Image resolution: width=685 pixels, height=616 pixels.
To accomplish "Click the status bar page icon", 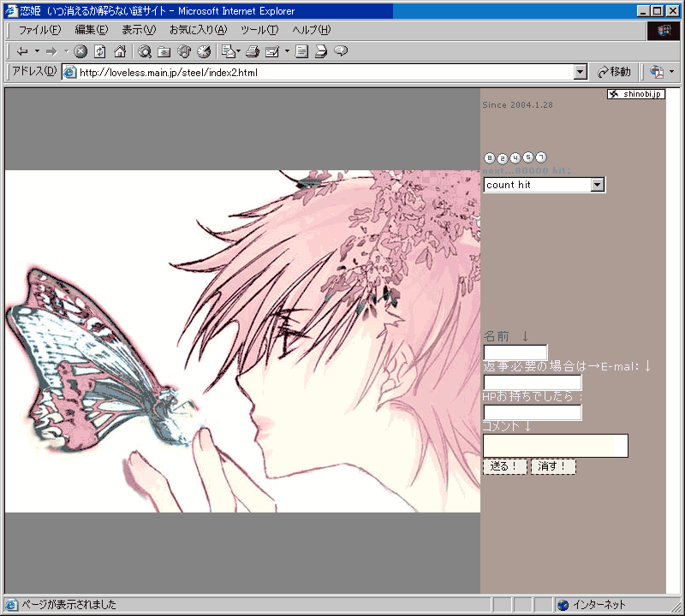I will (11, 605).
